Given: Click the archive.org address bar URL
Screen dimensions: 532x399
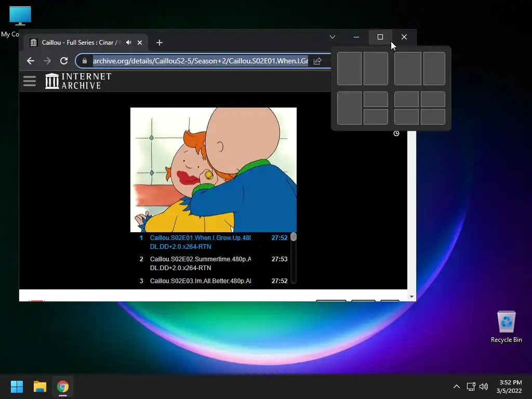Looking at the screenshot, I should pos(200,61).
